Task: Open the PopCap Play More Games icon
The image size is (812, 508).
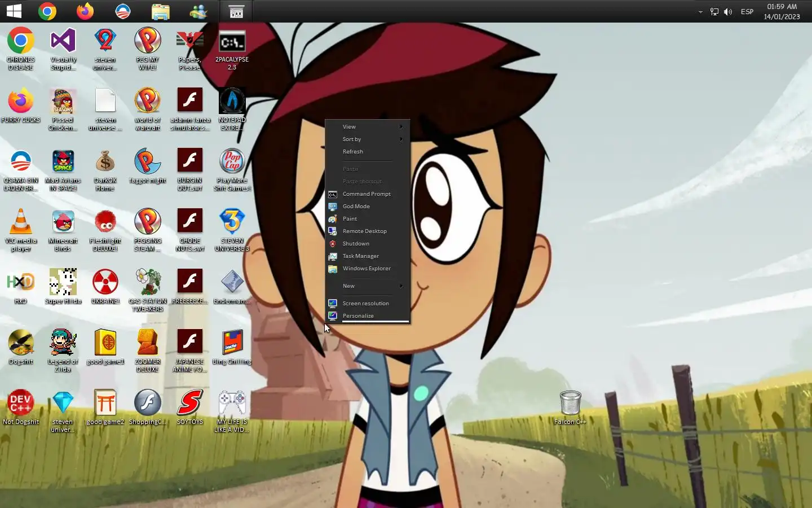Action: pyautogui.click(x=232, y=170)
